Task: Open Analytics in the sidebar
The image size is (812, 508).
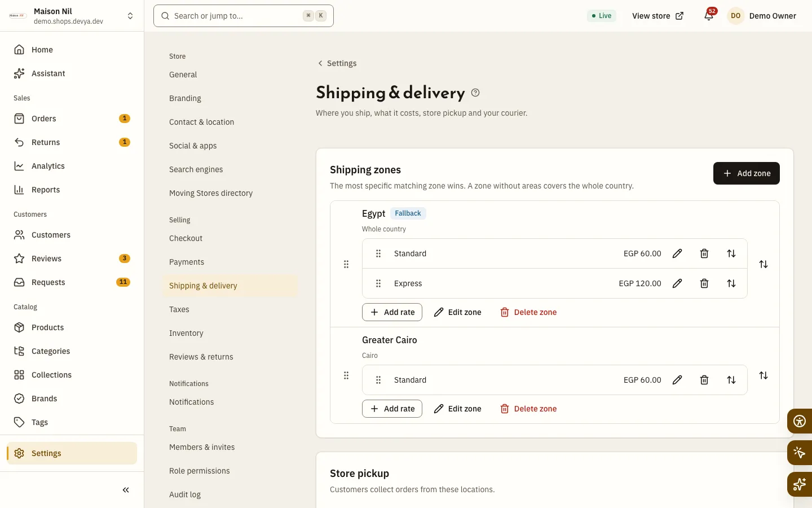Action: coord(72,166)
